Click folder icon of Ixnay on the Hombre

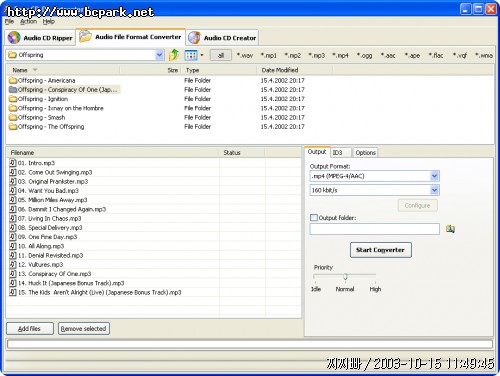pyautogui.click(x=13, y=108)
